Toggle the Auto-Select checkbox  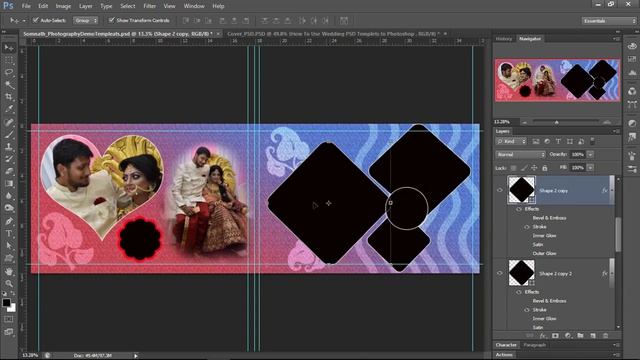36,20
